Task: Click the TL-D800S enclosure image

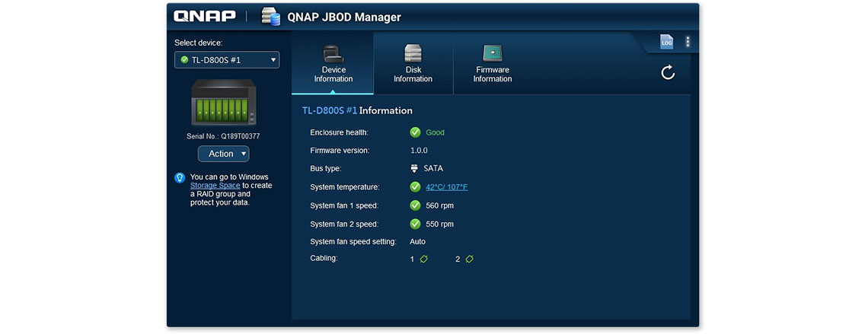Action: (224, 102)
